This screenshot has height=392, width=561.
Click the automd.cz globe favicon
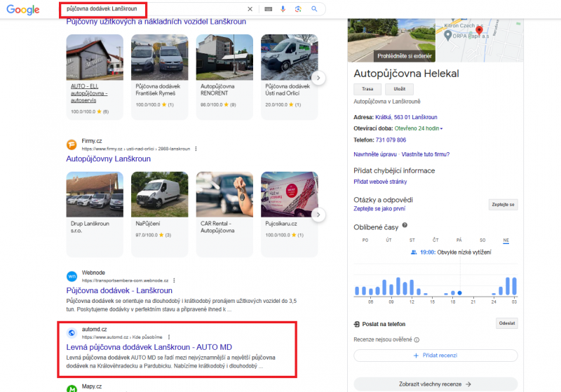(x=72, y=332)
